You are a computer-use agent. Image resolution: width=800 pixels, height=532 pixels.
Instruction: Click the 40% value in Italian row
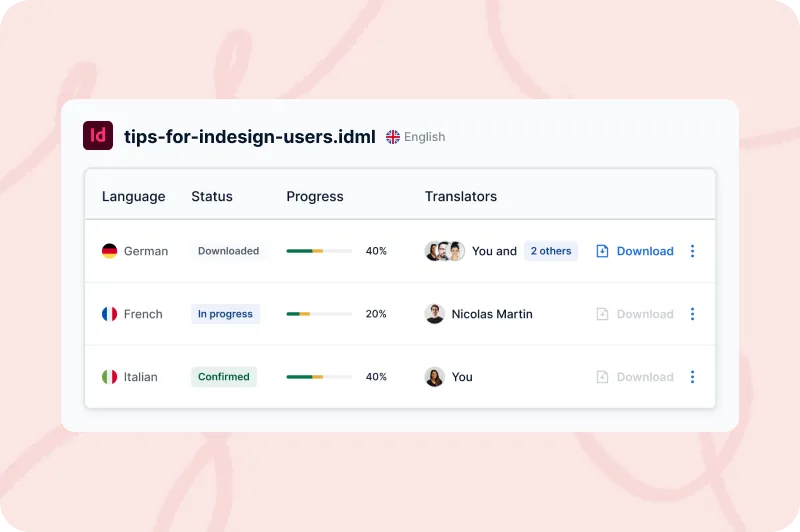click(x=376, y=377)
